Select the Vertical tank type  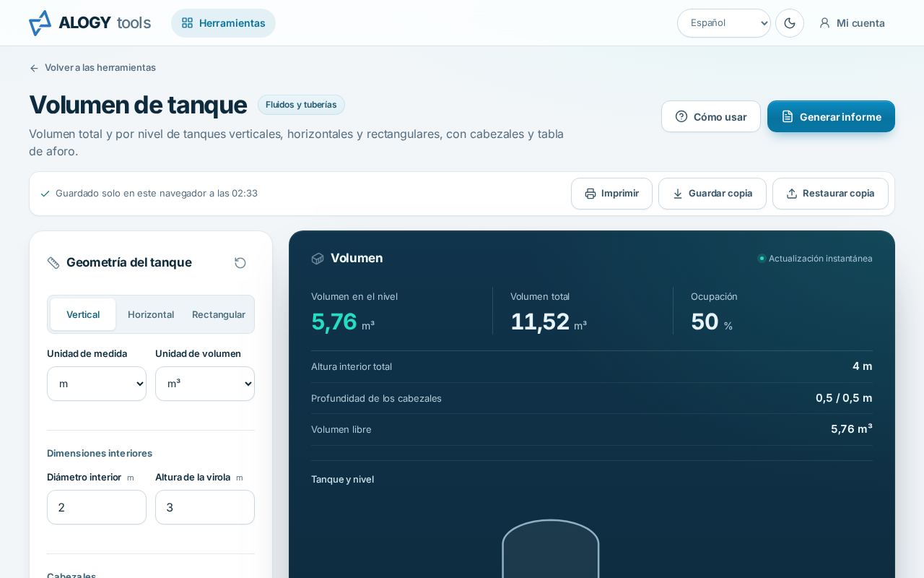[83, 314]
